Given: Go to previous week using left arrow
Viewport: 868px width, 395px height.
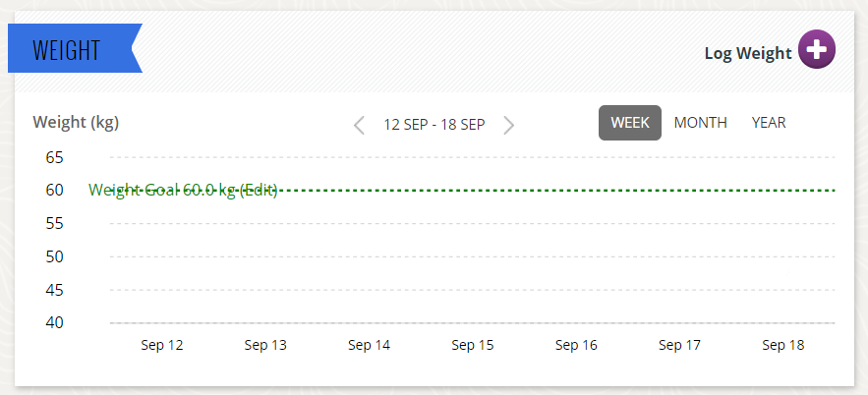Looking at the screenshot, I should point(360,125).
